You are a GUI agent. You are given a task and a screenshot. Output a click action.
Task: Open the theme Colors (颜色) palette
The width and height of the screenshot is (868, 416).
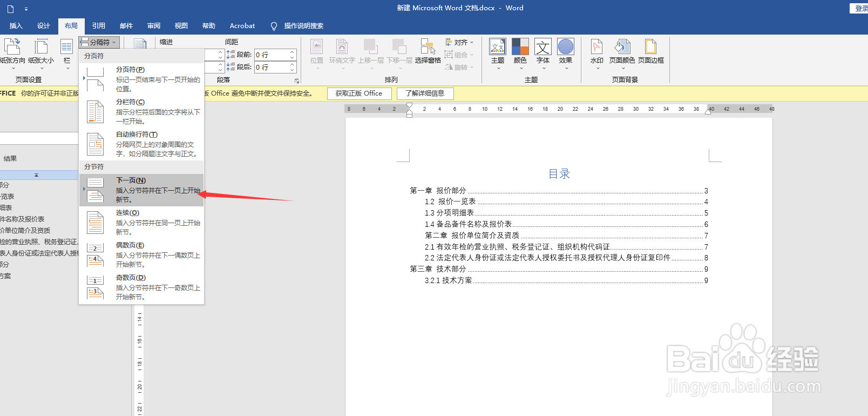[x=520, y=53]
